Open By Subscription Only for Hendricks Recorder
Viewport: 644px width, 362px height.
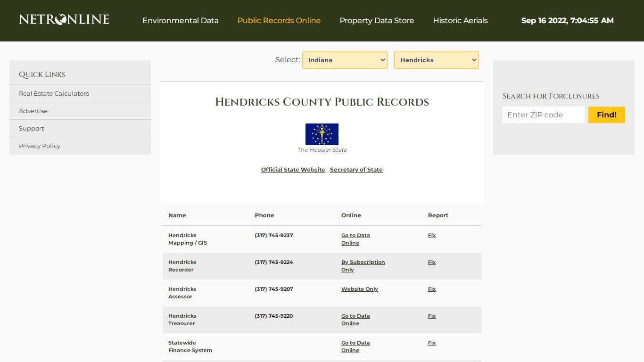click(x=363, y=266)
